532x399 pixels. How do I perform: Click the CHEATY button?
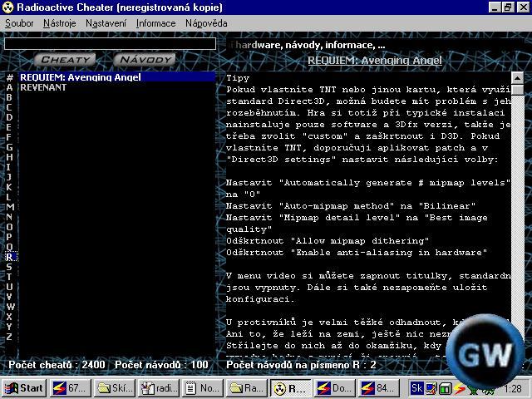pyautogui.click(x=65, y=60)
